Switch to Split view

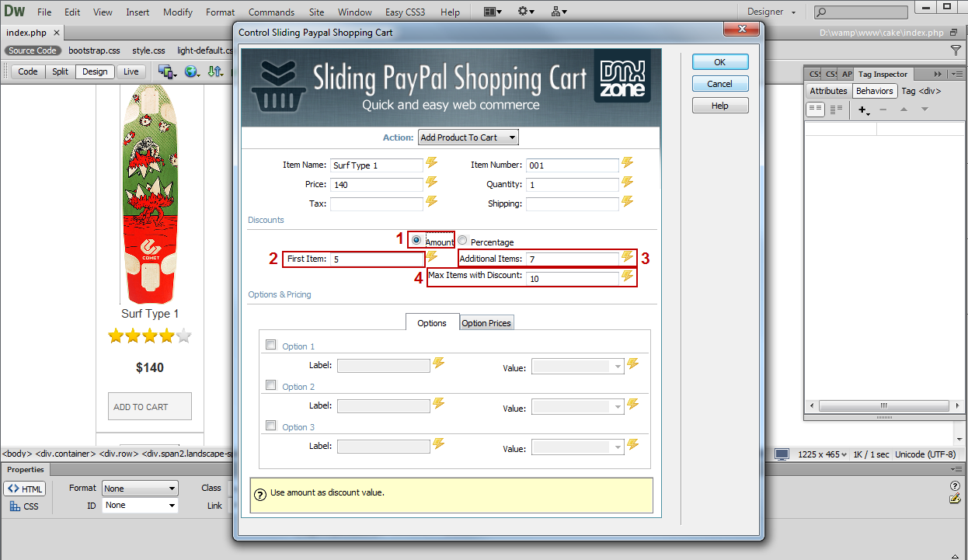click(60, 71)
